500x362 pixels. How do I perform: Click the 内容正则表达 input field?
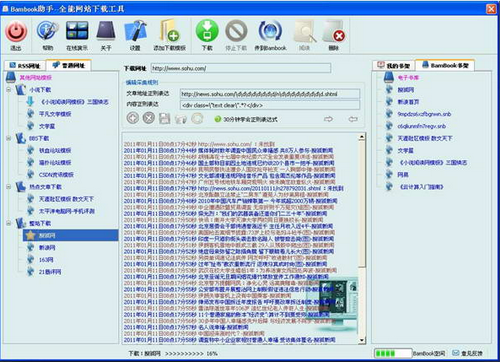click(x=270, y=105)
